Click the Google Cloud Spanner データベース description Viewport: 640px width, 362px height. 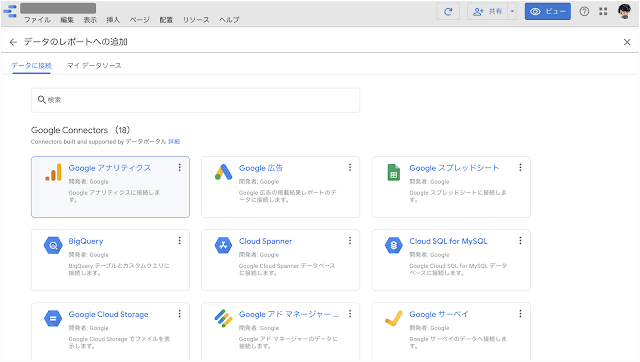pos(287,269)
